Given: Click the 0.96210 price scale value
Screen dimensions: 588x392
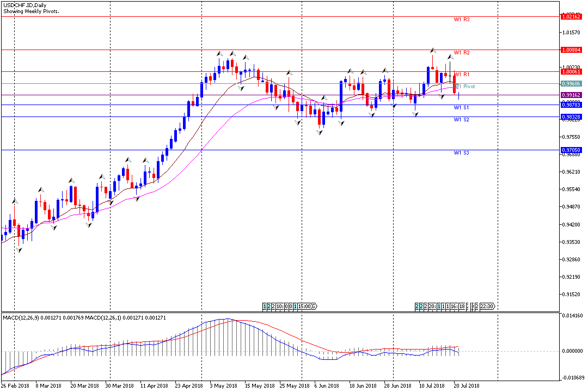Looking at the screenshot, I should tap(571, 172).
